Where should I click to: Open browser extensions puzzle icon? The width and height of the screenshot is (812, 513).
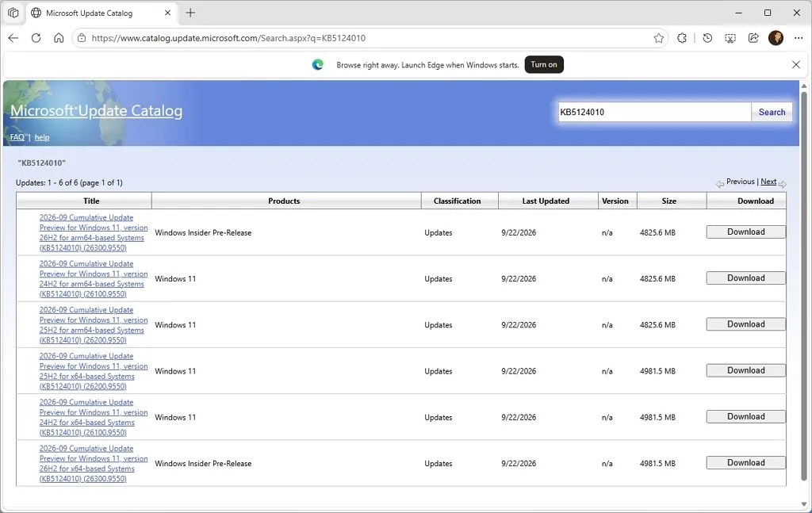[x=682, y=38]
